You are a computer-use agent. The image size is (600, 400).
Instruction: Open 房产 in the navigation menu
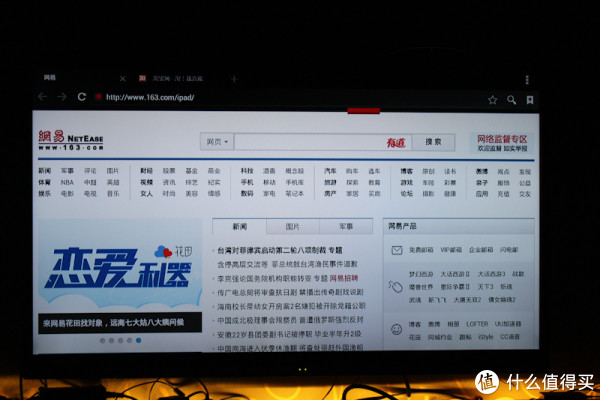tap(330, 194)
